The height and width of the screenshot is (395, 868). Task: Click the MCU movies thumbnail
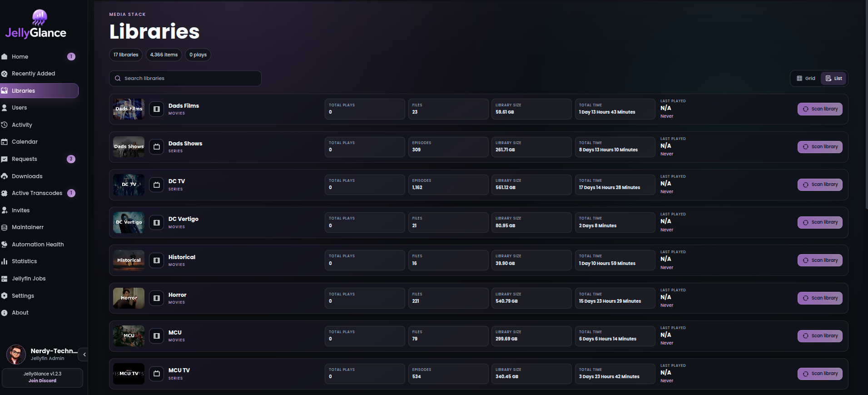[x=129, y=336]
